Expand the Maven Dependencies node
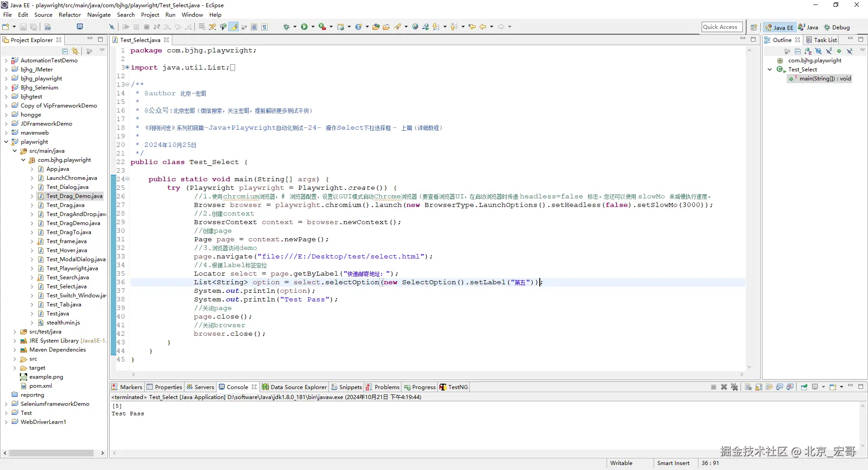 tap(14, 350)
